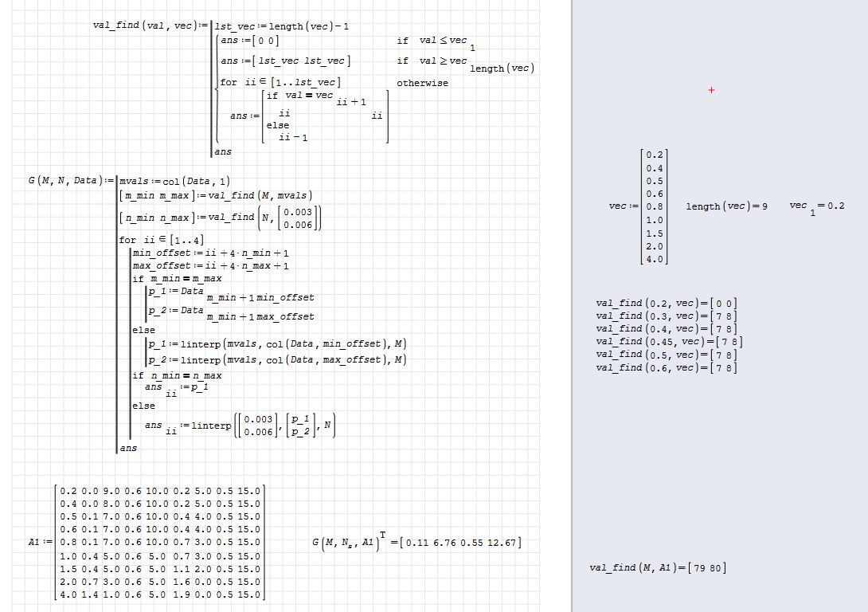Select the val_find(0.45, vec) evaluation

(x=669, y=342)
